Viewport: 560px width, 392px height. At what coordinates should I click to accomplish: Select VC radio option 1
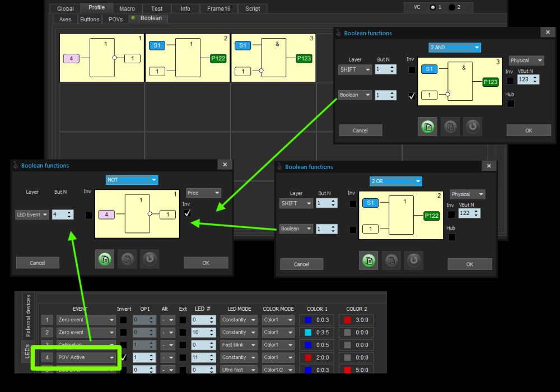(433, 7)
